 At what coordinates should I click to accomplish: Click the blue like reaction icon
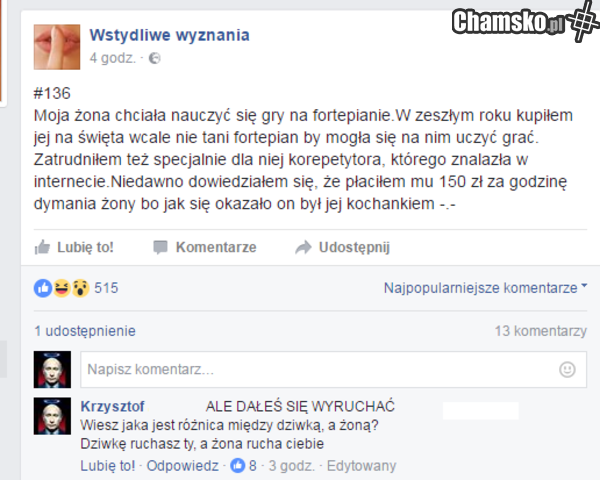click(x=43, y=288)
